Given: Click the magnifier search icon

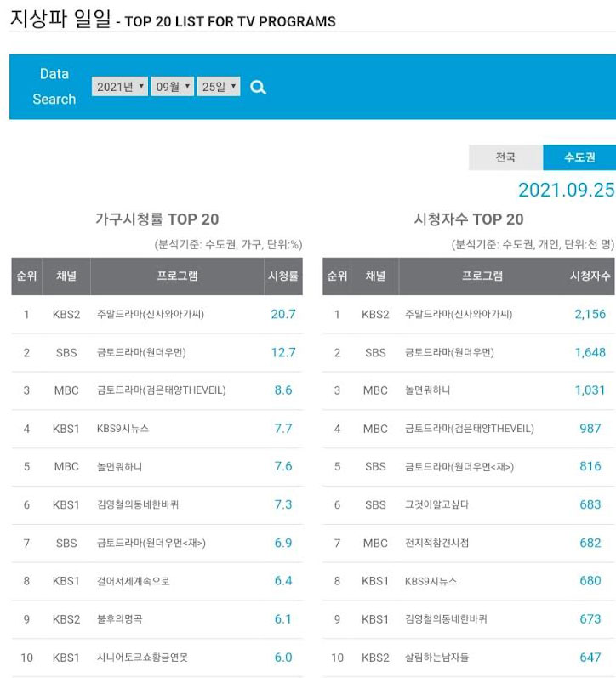Looking at the screenshot, I should [x=258, y=88].
